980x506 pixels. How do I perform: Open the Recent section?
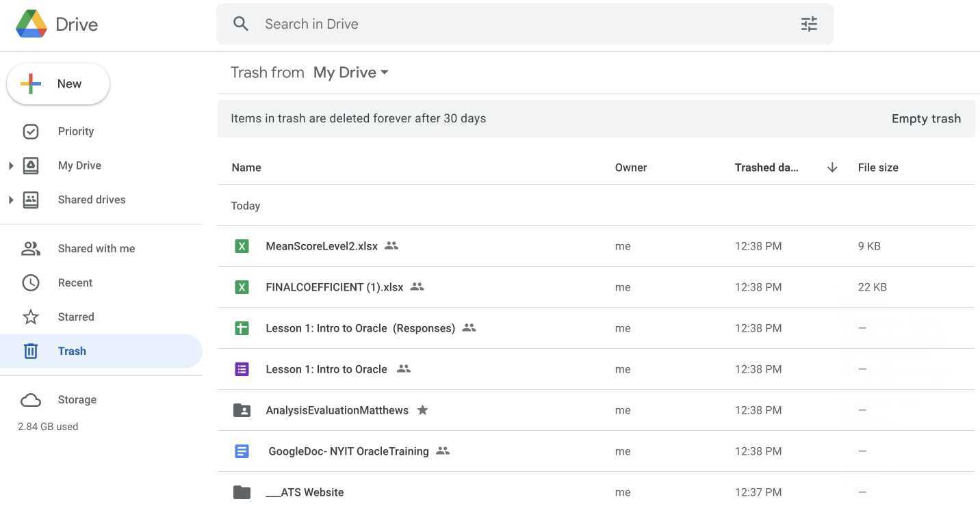tap(75, 283)
